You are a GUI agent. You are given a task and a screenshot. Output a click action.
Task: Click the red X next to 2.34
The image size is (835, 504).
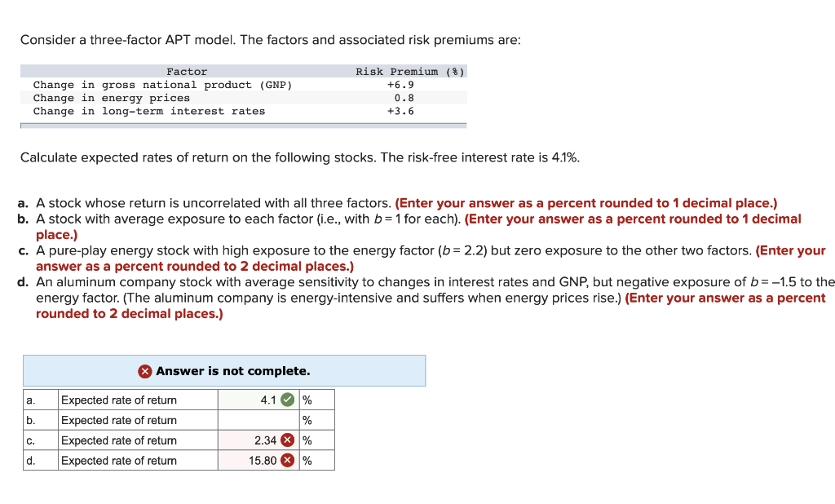point(289,440)
